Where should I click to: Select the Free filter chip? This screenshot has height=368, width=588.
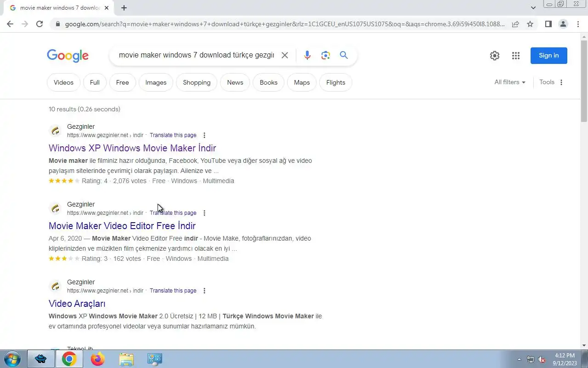coord(123,83)
